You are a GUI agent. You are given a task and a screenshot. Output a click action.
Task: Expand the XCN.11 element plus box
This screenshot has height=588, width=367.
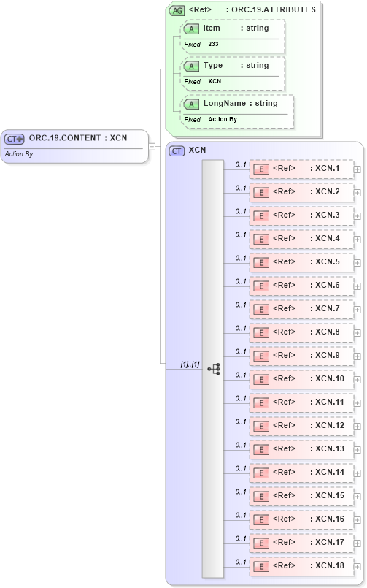click(x=358, y=403)
